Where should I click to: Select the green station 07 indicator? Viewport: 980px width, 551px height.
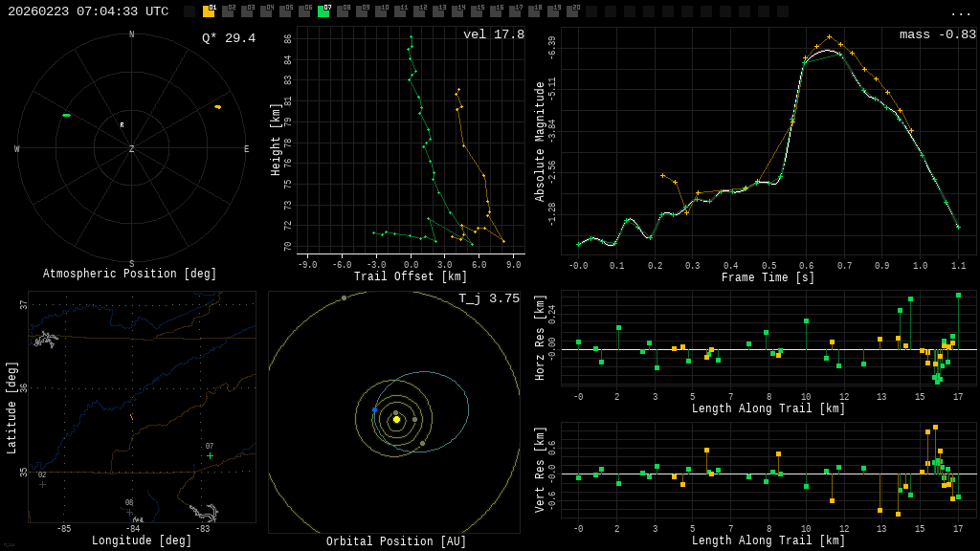tap(323, 11)
